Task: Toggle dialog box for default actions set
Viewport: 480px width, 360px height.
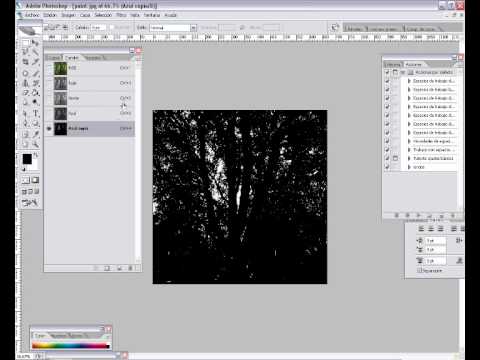Action: [395, 72]
